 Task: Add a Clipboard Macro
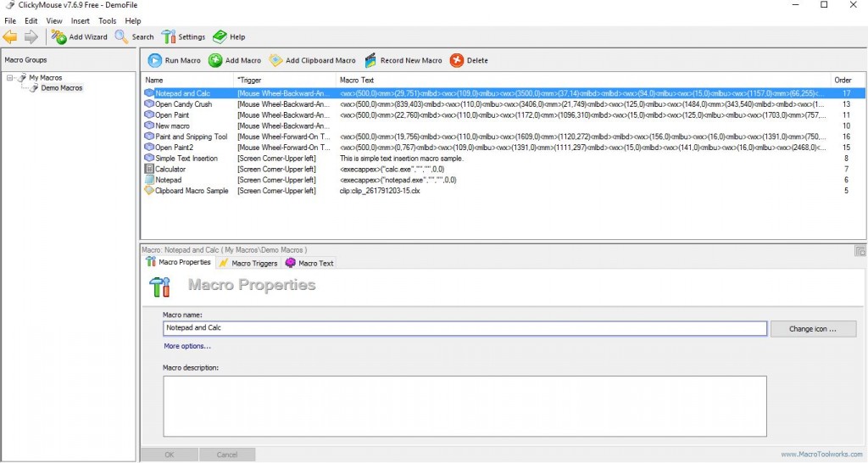[x=312, y=60]
